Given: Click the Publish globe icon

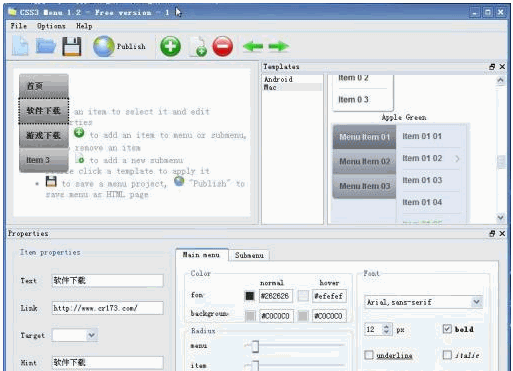Looking at the screenshot, I should pyautogui.click(x=104, y=46).
